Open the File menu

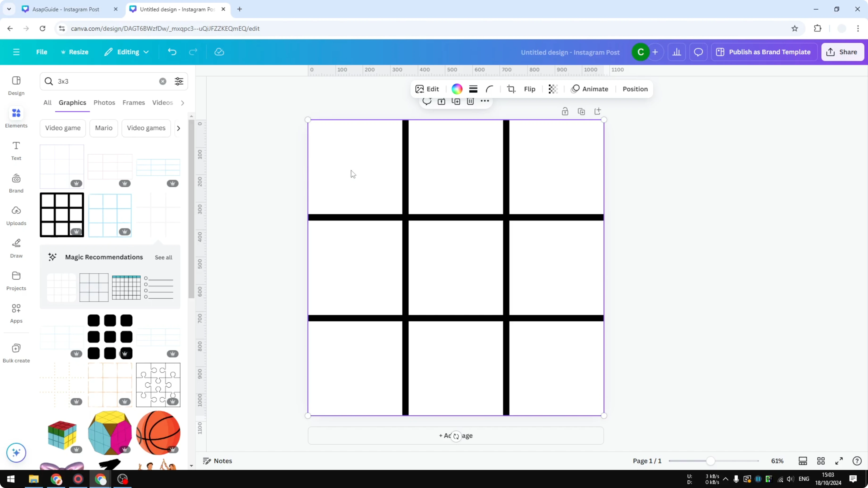point(42,52)
